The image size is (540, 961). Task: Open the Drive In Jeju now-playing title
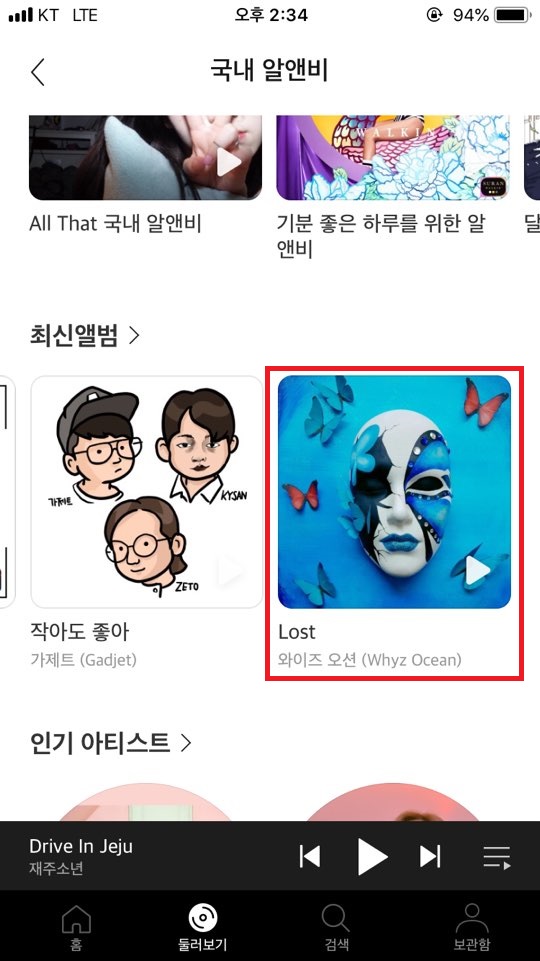pos(81,846)
